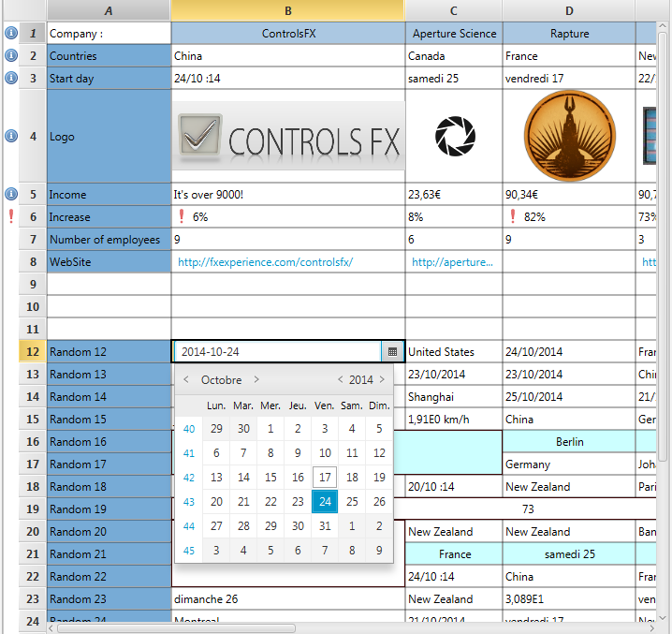The image size is (672, 634).
Task: Select the Canada cell
Action: [x=454, y=56]
